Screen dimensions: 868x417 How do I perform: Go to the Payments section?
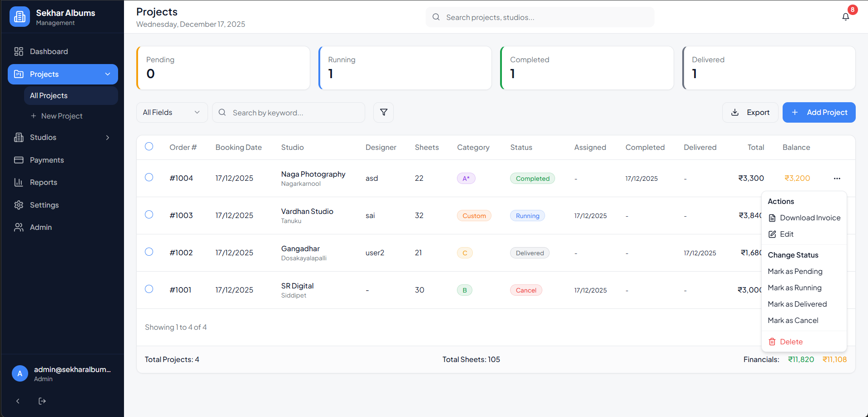[47, 160]
